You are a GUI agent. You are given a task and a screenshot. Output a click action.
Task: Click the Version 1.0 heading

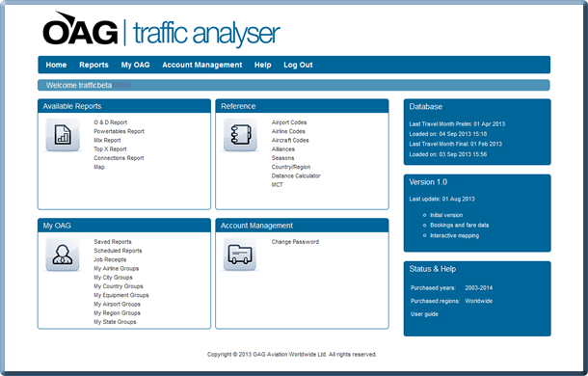click(428, 182)
